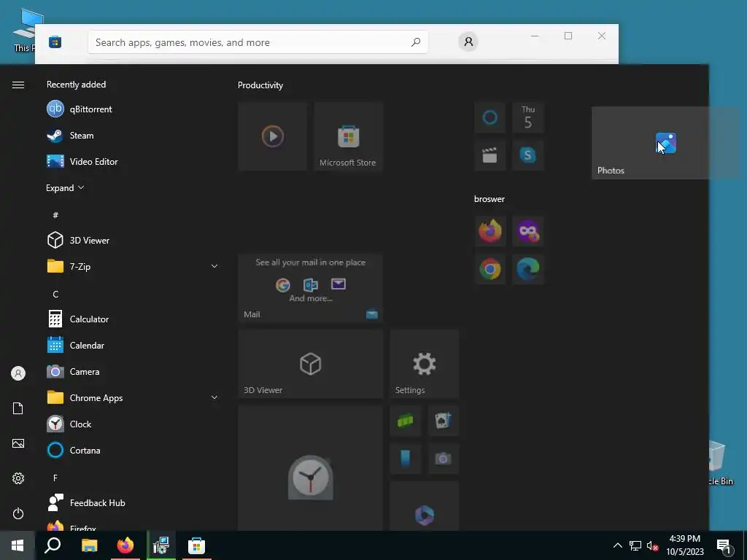Open the Firefox Private Browsing tile

click(528, 231)
